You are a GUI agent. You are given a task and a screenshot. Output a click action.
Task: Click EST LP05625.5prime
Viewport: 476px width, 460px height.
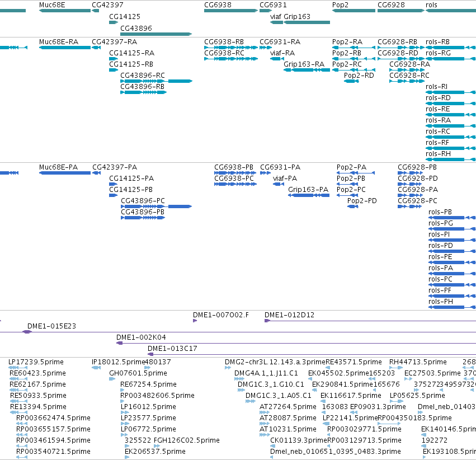pyautogui.click(x=417, y=396)
